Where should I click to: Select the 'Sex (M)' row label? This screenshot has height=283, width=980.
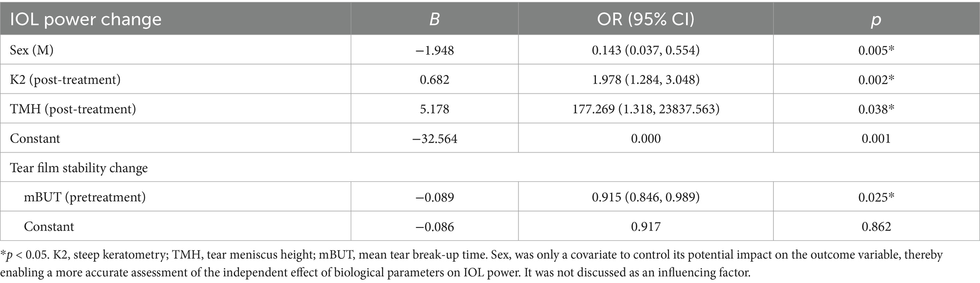click(32, 50)
